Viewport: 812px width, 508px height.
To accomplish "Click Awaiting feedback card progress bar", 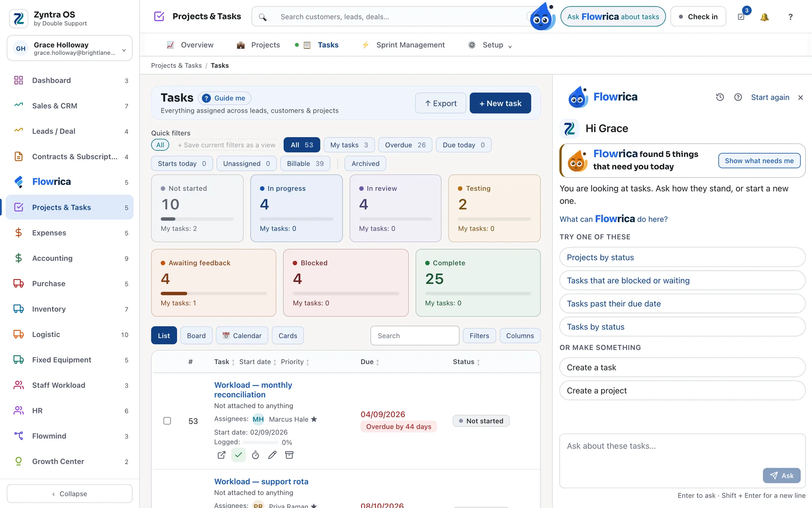I will (214, 293).
